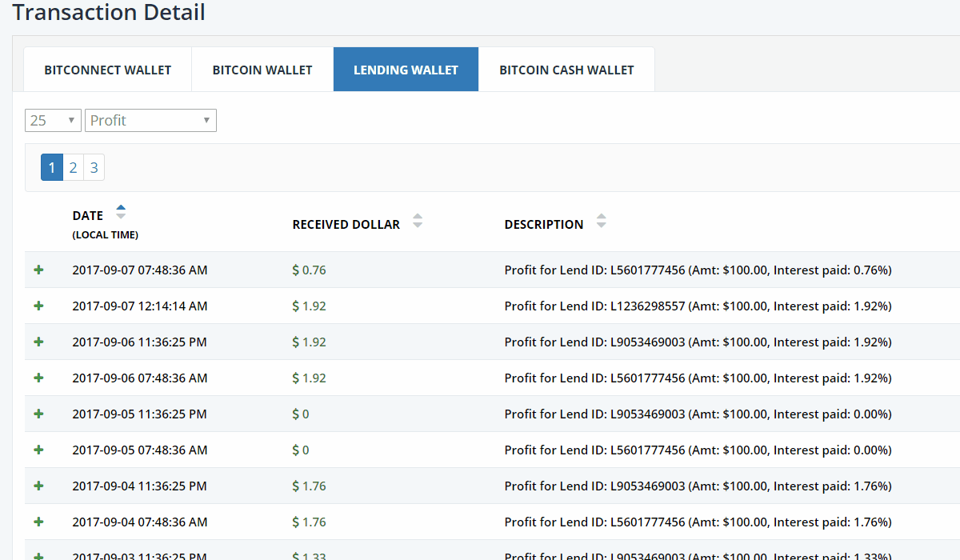This screenshot has width=960, height=560.
Task: Click the description in the 2017-09-05 07:48:36 AM row
Action: coord(698,450)
